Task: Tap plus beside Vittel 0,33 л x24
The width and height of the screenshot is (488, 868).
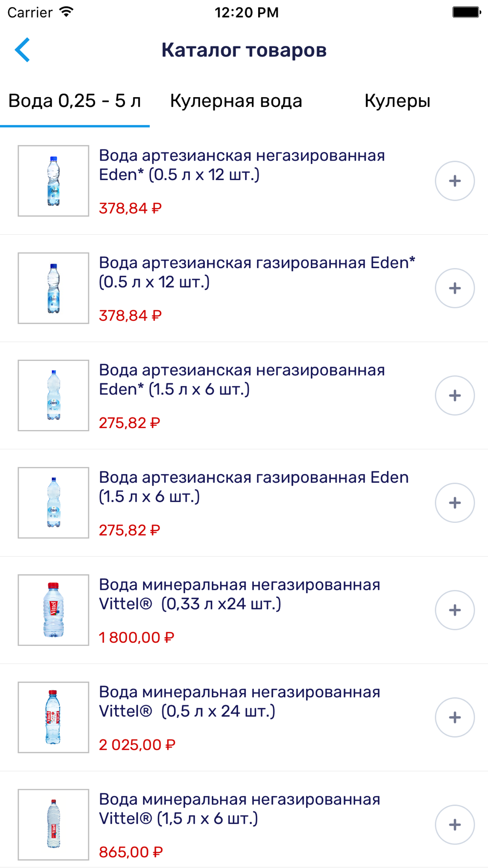Action: pos(454,610)
